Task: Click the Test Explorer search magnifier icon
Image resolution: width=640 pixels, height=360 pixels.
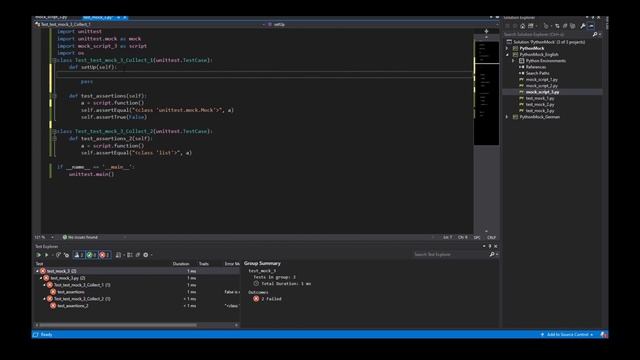Action: point(492,254)
